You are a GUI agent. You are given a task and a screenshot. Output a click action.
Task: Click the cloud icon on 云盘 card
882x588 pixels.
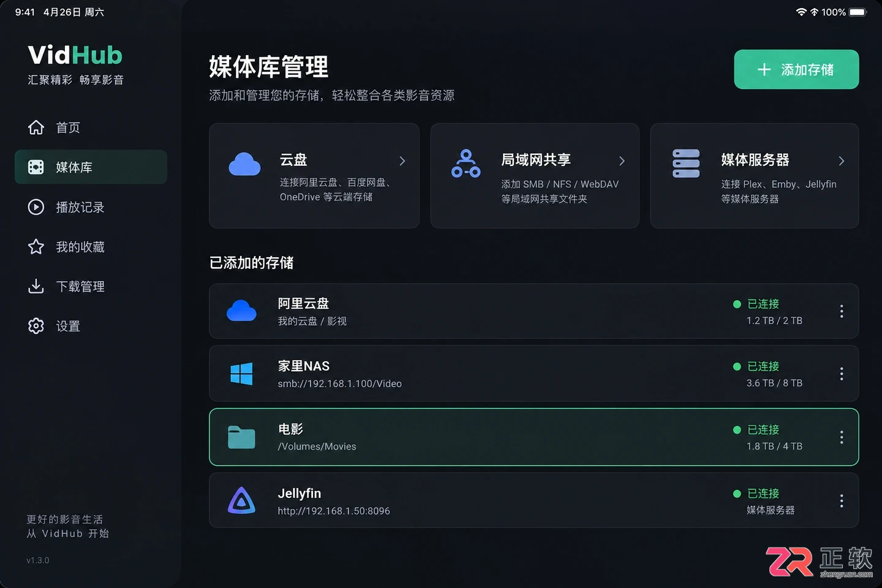[x=244, y=164]
